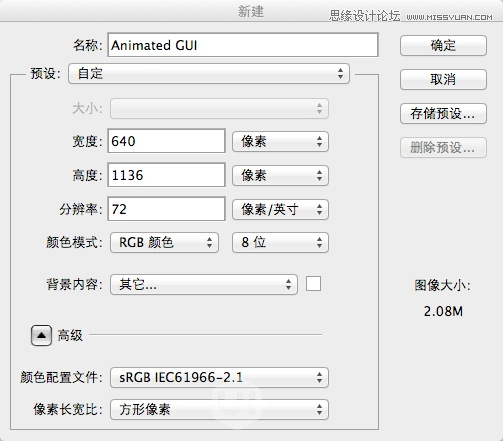Open the 8 位 bit depth dropdown
Screen dimensions: 503x441
pos(280,243)
